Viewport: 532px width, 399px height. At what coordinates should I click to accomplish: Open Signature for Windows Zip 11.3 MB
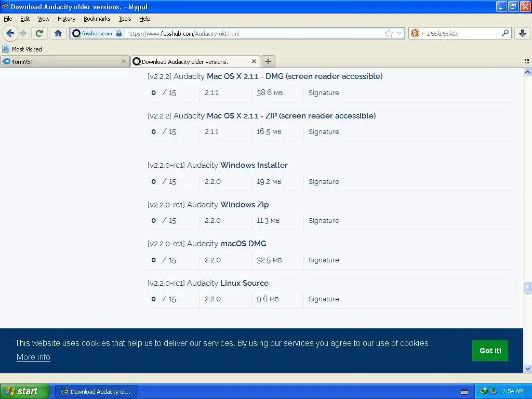coord(324,220)
